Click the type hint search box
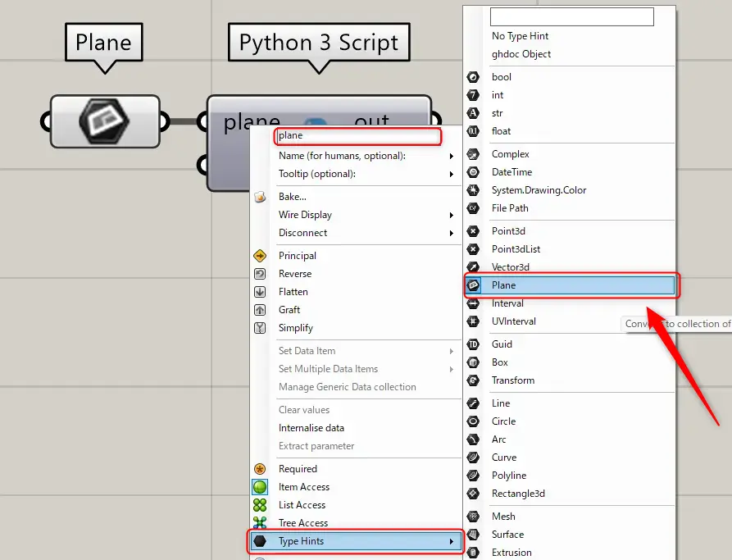 tap(571, 16)
